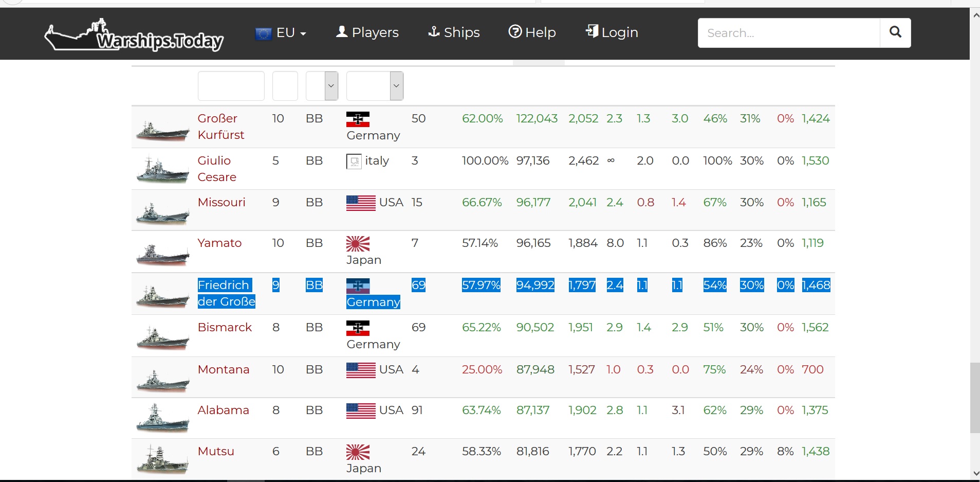This screenshot has width=980, height=482.
Task: Open the Ships menu
Action: click(x=454, y=32)
